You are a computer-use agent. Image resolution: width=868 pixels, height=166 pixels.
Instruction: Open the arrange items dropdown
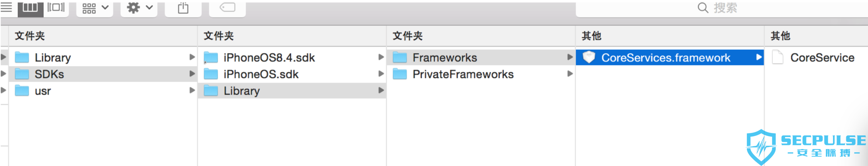pyautogui.click(x=95, y=8)
